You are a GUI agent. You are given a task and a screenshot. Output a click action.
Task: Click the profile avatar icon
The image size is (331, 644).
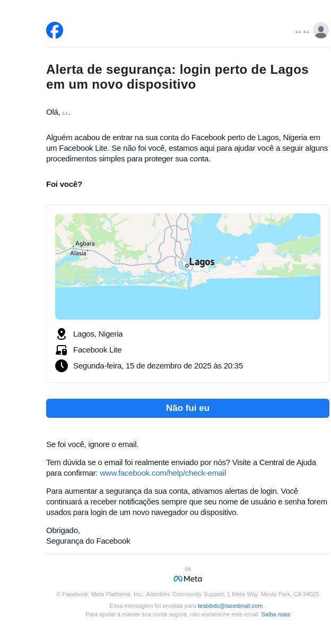[320, 30]
